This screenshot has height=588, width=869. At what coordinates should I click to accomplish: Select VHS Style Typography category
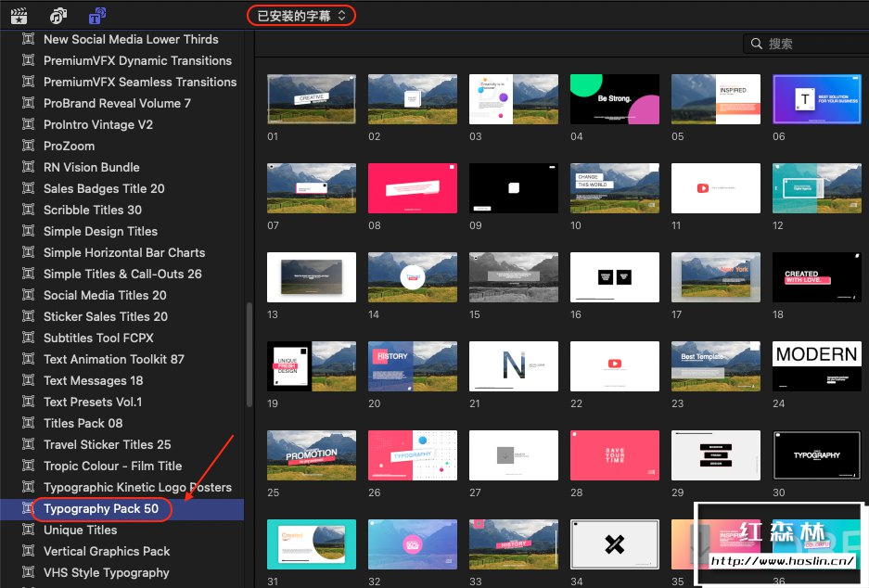(107, 572)
